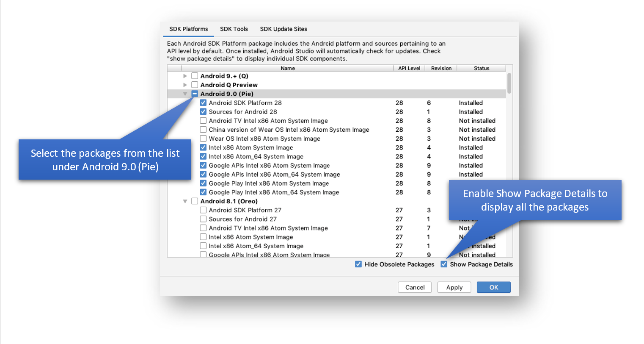
Task: Sort by the Revision column header
Action: [x=441, y=68]
